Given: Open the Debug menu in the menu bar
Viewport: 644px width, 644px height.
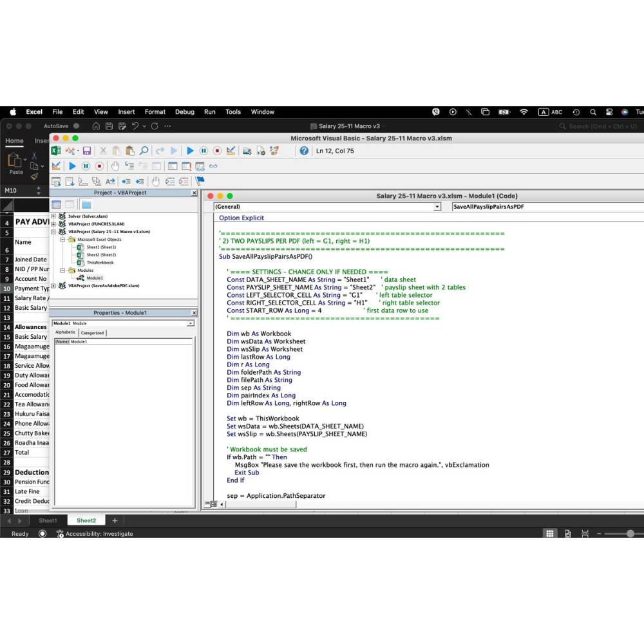Looking at the screenshot, I should 184,112.
